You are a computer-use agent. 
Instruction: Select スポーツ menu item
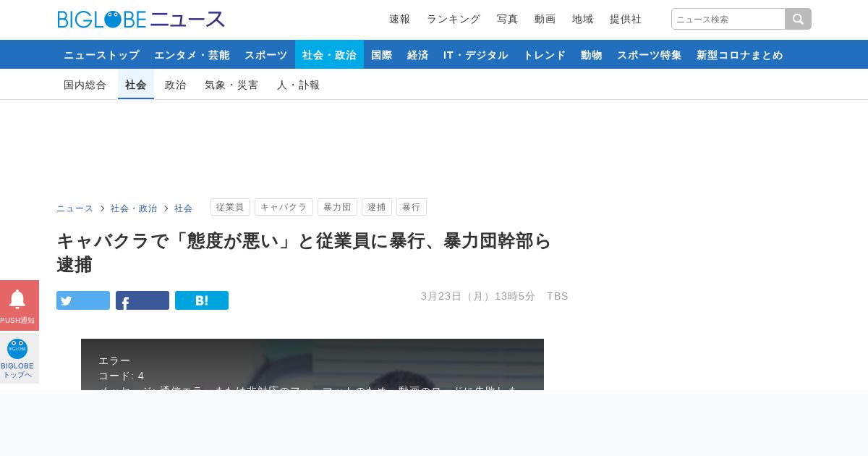[265, 54]
